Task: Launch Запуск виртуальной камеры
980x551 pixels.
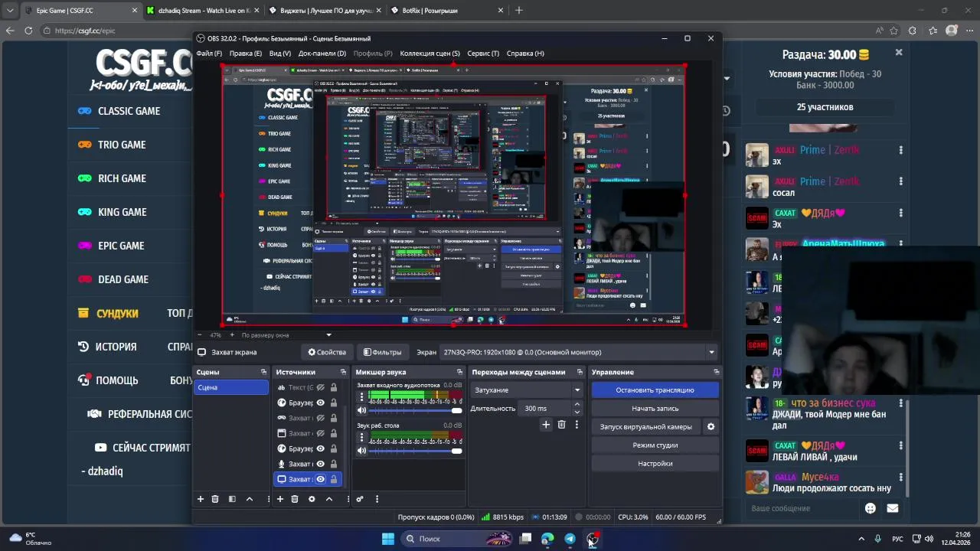Action: tap(646, 427)
